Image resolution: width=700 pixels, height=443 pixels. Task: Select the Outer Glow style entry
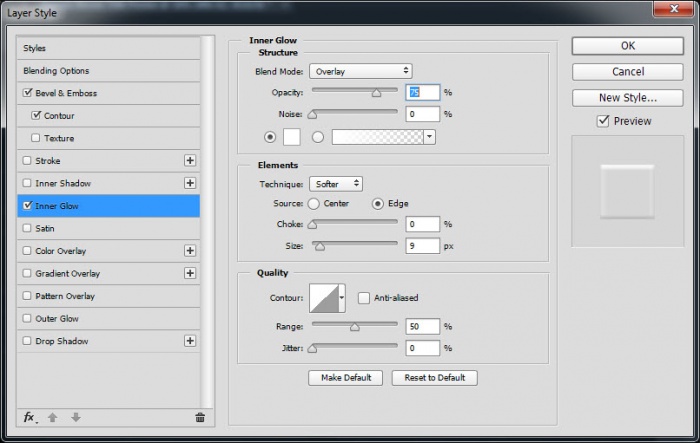57,319
